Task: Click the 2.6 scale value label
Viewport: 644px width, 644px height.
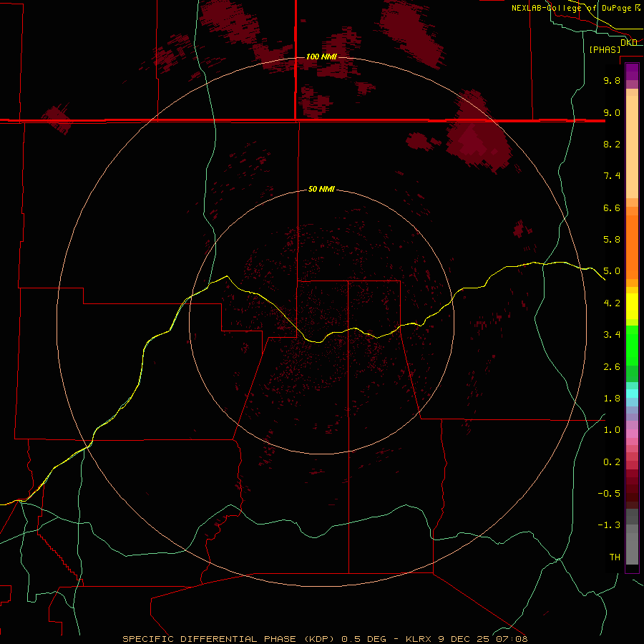Action: [x=612, y=367]
